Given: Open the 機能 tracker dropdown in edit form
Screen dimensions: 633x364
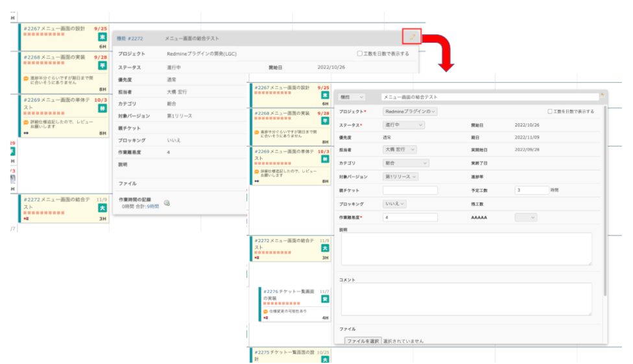Looking at the screenshot, I should point(352,97).
